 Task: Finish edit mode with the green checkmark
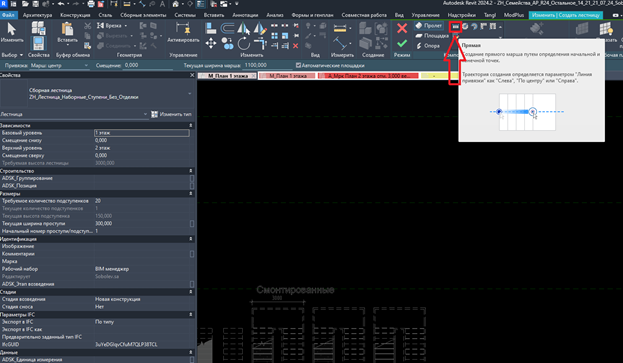pos(402,43)
